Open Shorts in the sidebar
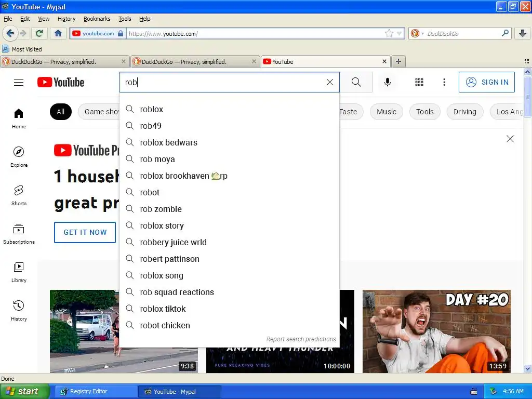Screen dimensions: 532x399 [x=19, y=195]
